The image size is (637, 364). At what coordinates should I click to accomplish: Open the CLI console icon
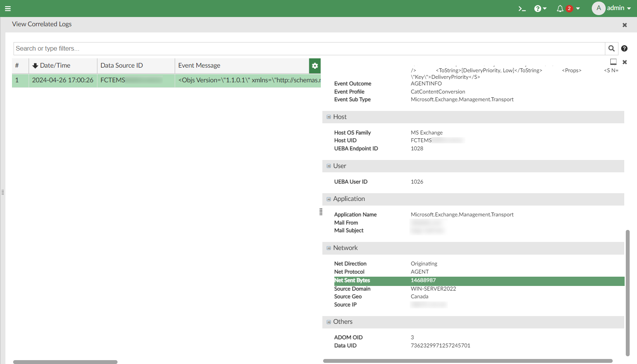coord(522,9)
